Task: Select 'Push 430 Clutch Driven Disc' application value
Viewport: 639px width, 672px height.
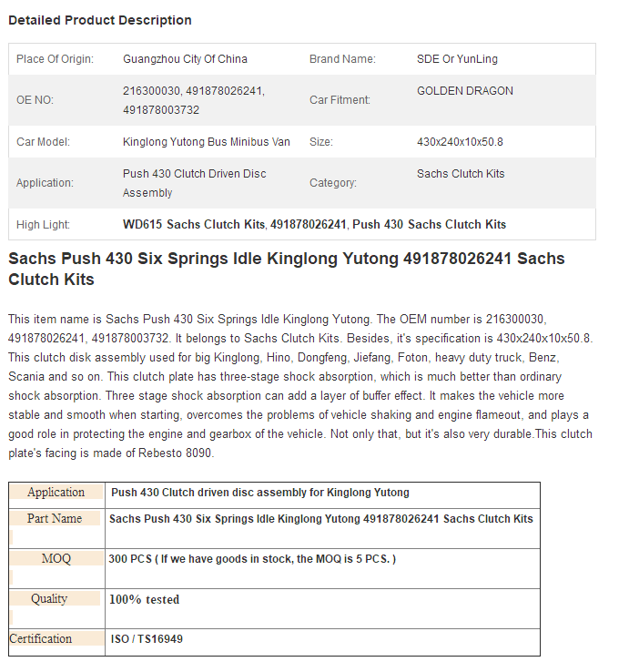Action: (x=195, y=174)
